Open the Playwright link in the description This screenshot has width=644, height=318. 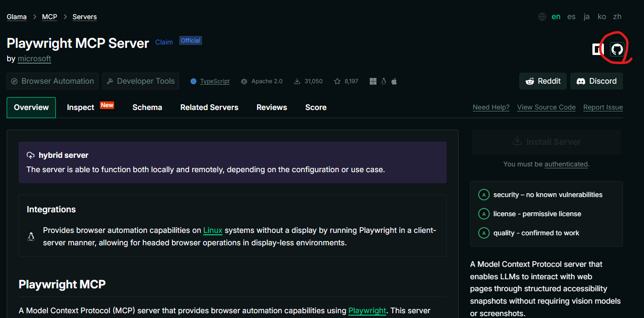pyautogui.click(x=367, y=311)
